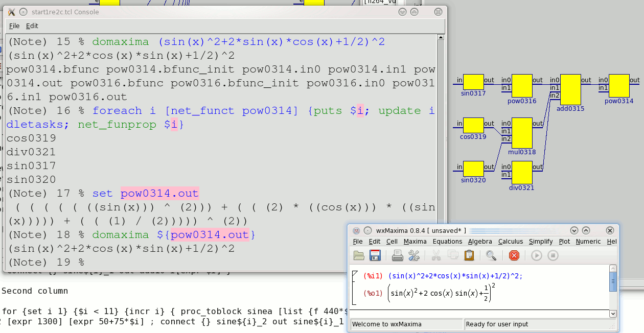Screen dimensions: 644x333
Task: Open wxMaxima File menu
Action: click(x=358, y=242)
